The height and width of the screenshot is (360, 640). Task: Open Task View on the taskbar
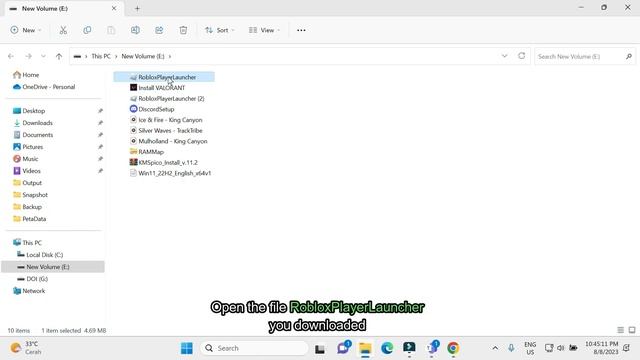coord(320,348)
